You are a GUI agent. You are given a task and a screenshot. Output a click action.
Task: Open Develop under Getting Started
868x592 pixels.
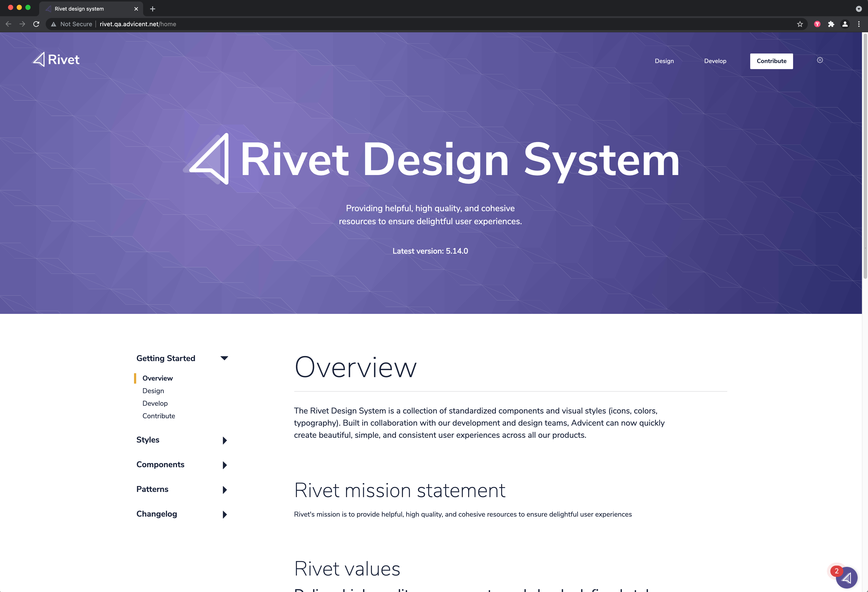[x=155, y=403]
